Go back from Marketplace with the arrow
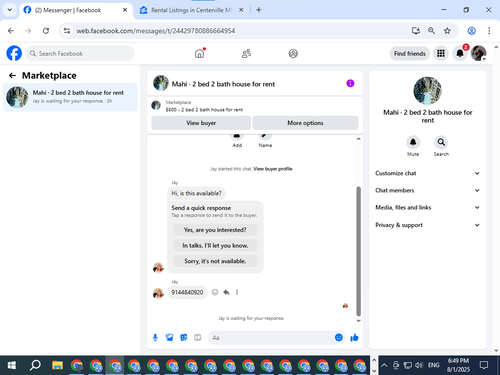The width and height of the screenshot is (500, 375). [x=12, y=76]
